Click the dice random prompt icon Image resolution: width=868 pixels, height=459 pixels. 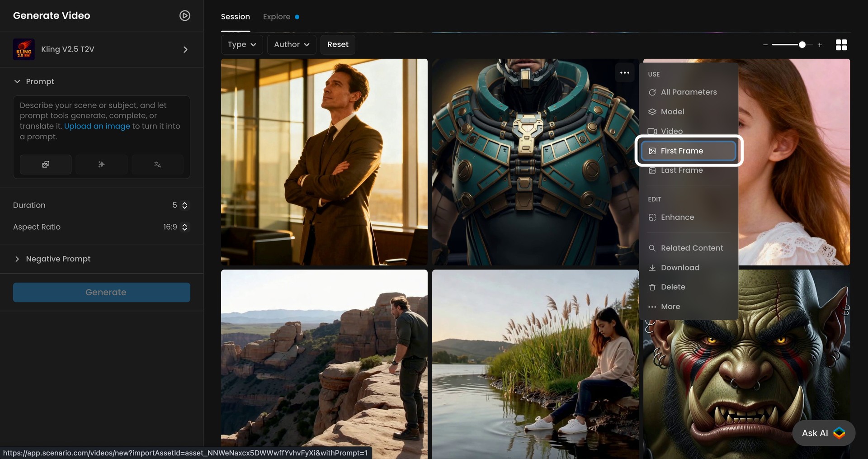[45, 164]
